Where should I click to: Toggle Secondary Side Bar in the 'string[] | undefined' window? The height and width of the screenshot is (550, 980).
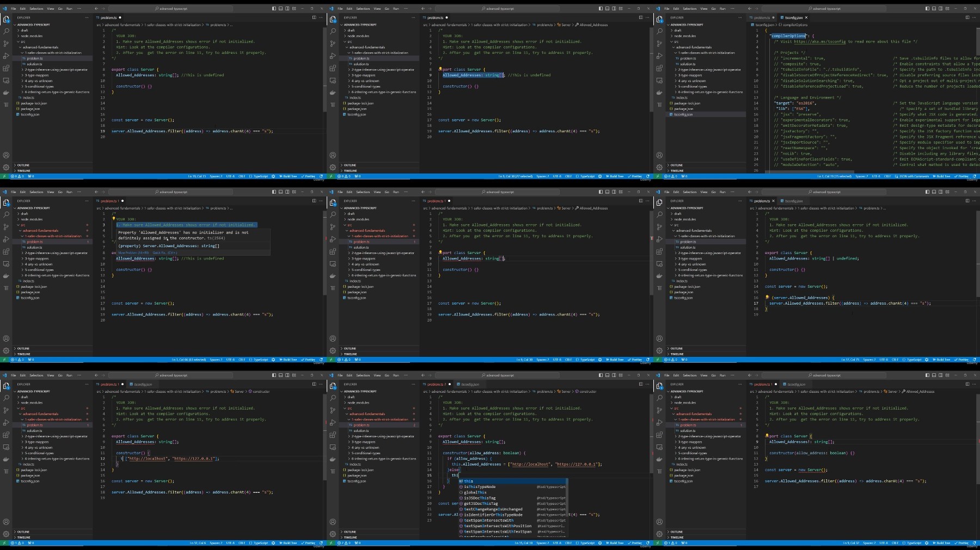941,192
